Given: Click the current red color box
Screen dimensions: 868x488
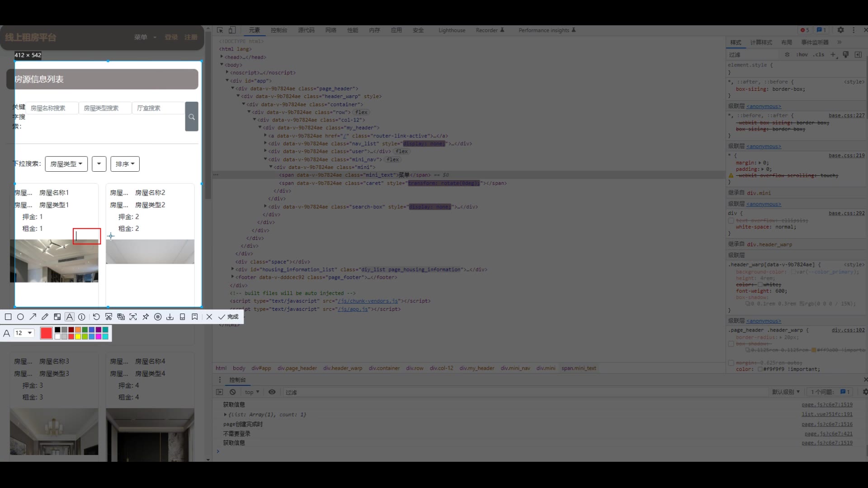Looking at the screenshot, I should [x=46, y=333].
